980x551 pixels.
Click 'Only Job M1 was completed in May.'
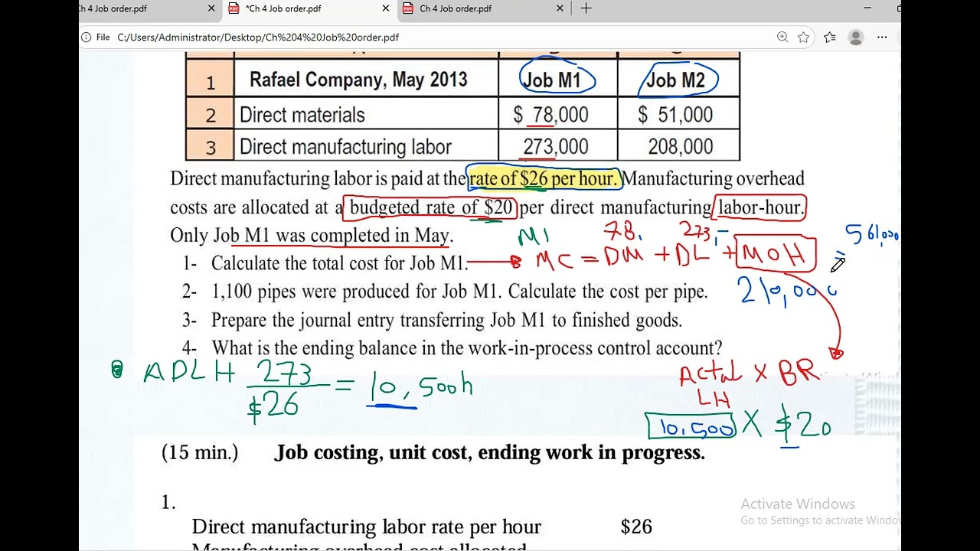[x=312, y=236]
